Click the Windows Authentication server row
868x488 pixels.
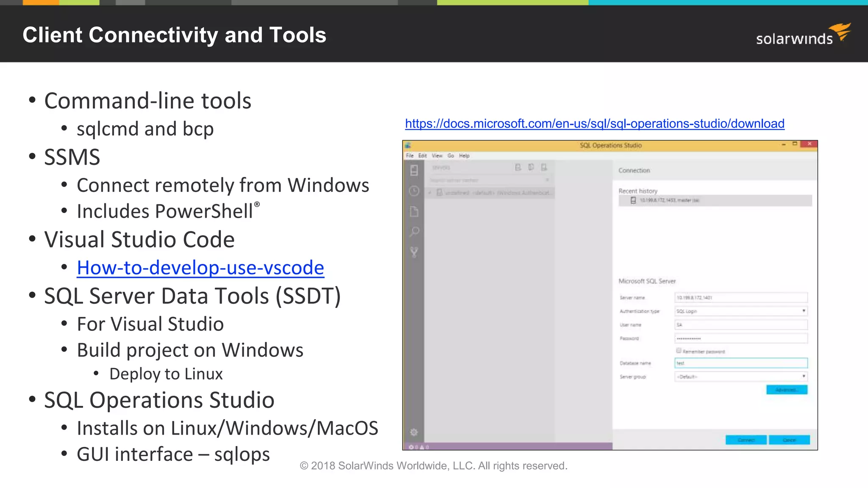[x=490, y=193]
